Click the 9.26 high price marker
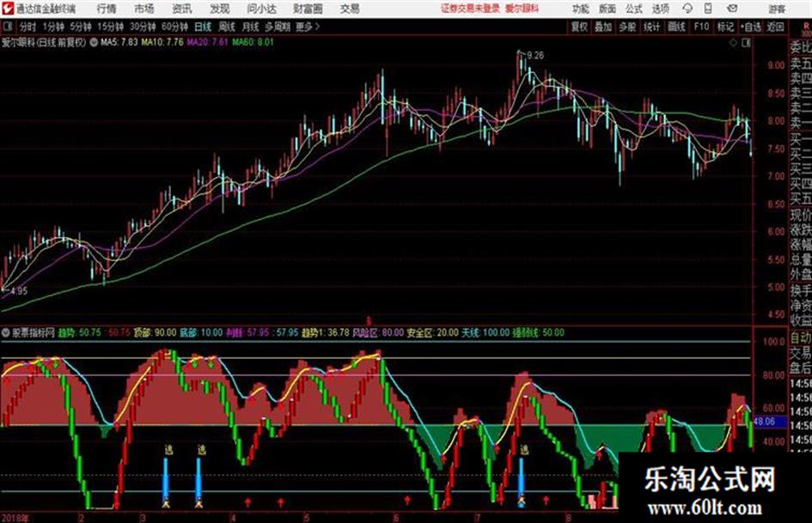The image size is (812, 523). click(x=535, y=55)
